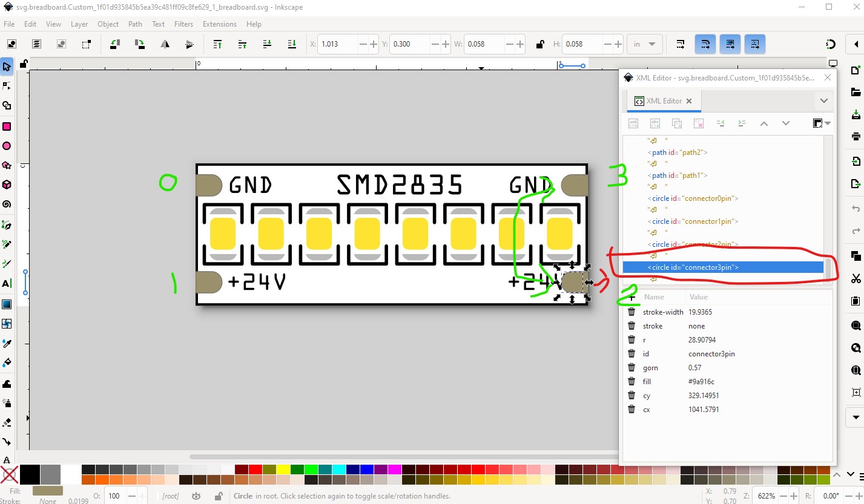Screen dimensions: 864x504
Task: Expand commands bar overflow arrow
Action: click(856, 417)
